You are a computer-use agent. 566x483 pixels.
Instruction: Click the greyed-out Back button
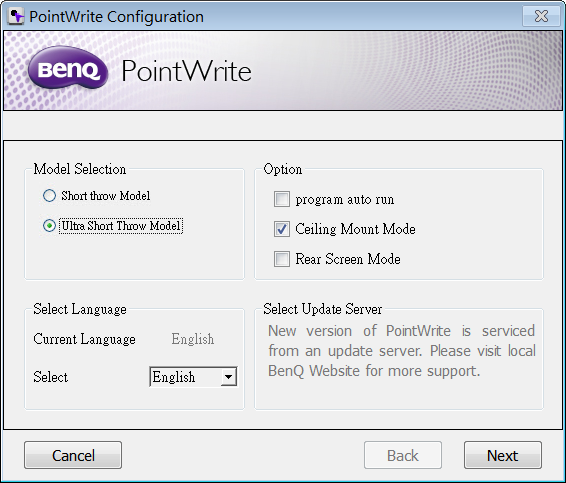point(403,455)
